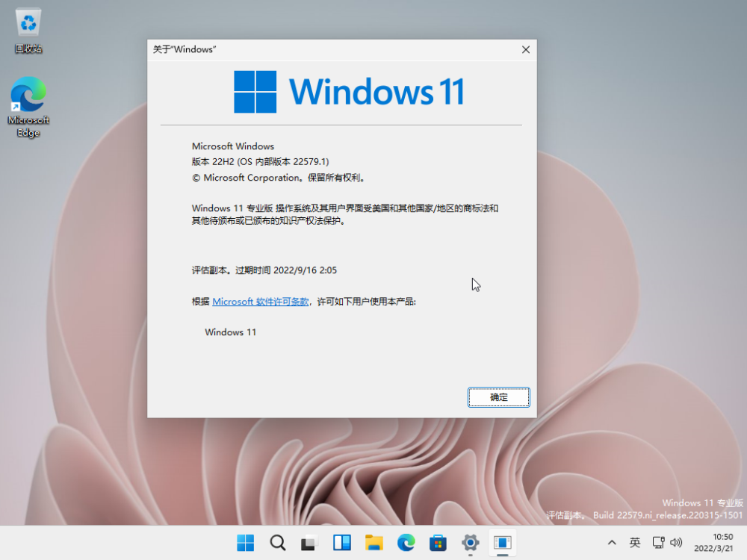The height and width of the screenshot is (560, 747).
Task: Open Settings gear on the taskbar
Action: (x=470, y=542)
